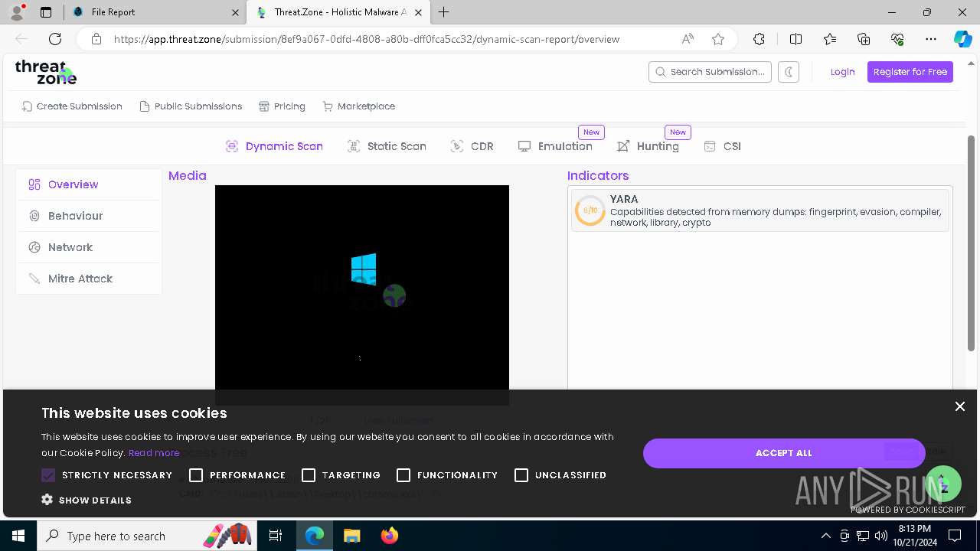Switch to Hunting tab
Screen dimensions: 980x551
pyautogui.click(x=648, y=146)
